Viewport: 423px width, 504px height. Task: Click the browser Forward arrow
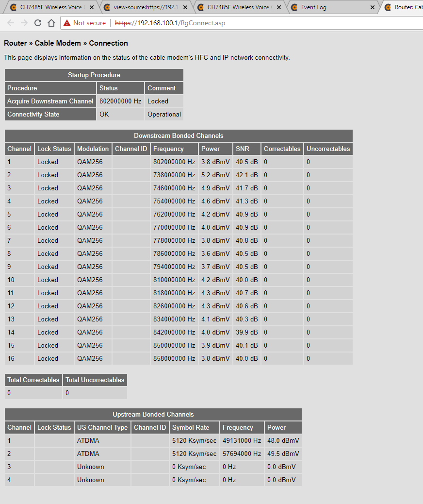[24, 23]
